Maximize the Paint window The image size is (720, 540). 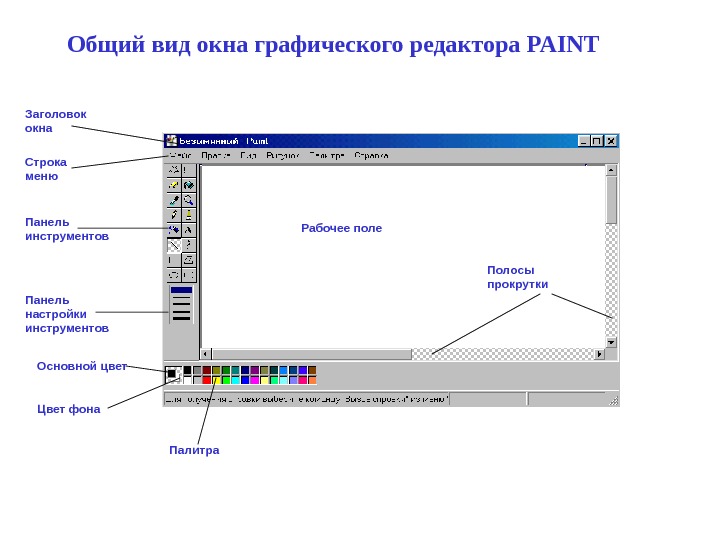tap(596, 141)
